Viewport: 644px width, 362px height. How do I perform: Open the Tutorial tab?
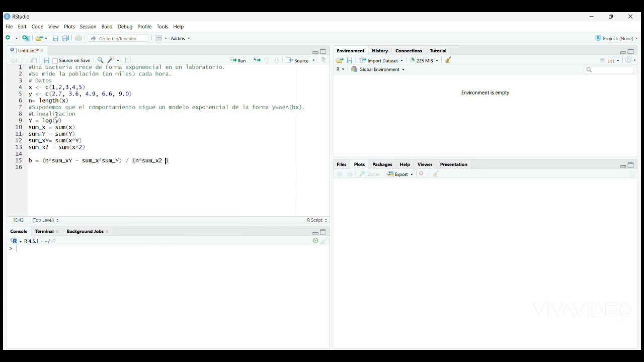pos(438,51)
